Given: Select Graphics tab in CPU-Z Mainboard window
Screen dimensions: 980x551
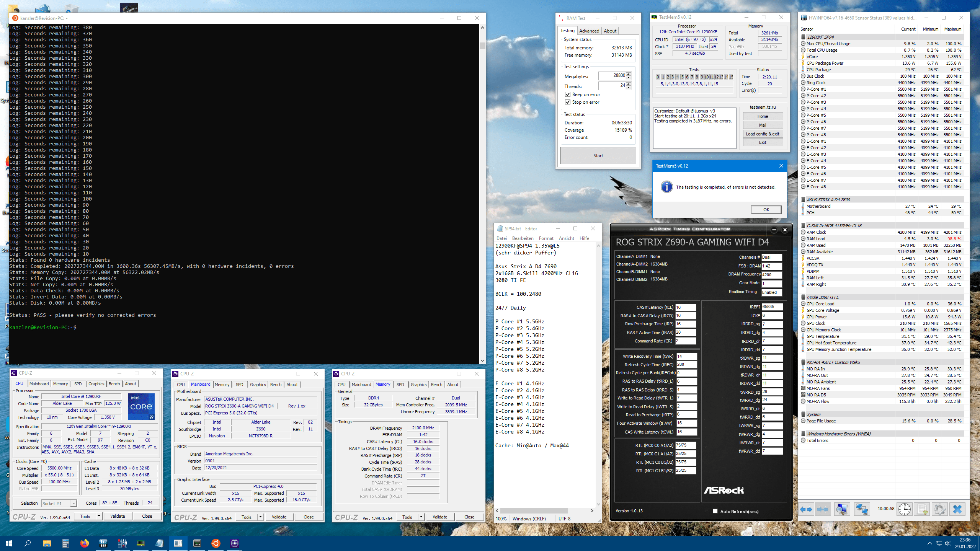Looking at the screenshot, I should click(258, 385).
